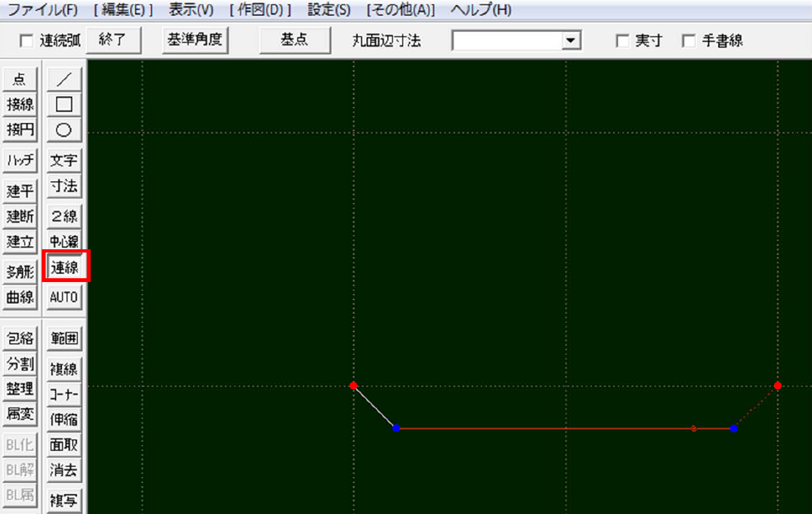Select the 整理 cleanup tool

pos(20,389)
